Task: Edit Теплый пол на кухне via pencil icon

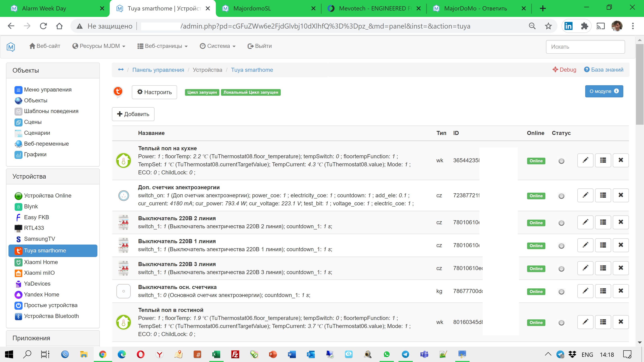Action: tap(585, 160)
